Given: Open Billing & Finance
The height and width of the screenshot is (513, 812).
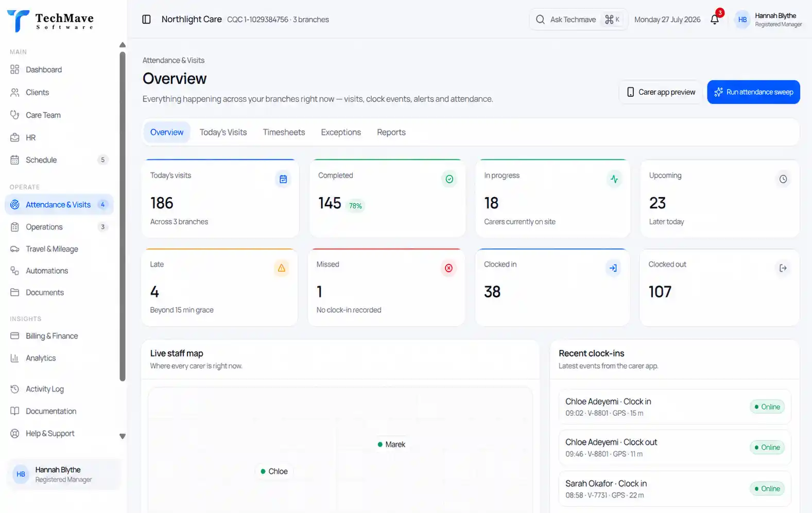Looking at the screenshot, I should coord(59,336).
